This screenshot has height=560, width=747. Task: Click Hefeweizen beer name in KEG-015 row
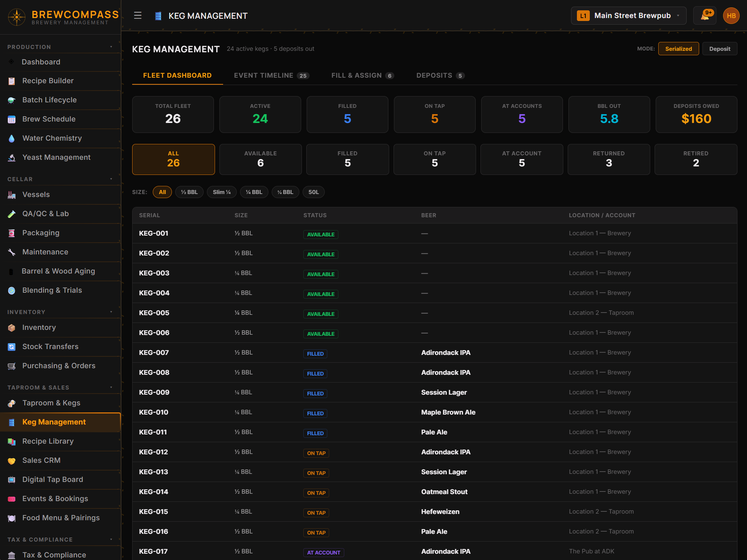tap(440, 512)
